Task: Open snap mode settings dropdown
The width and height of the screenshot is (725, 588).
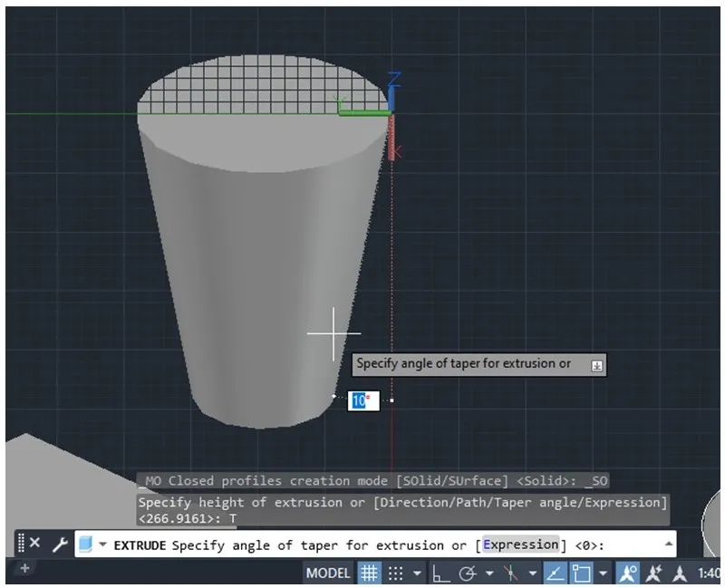Action: [417, 573]
